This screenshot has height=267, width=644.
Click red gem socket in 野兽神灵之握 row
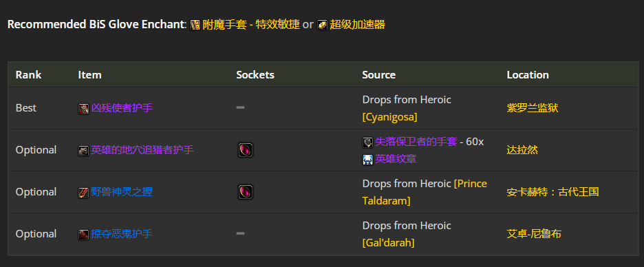(246, 192)
